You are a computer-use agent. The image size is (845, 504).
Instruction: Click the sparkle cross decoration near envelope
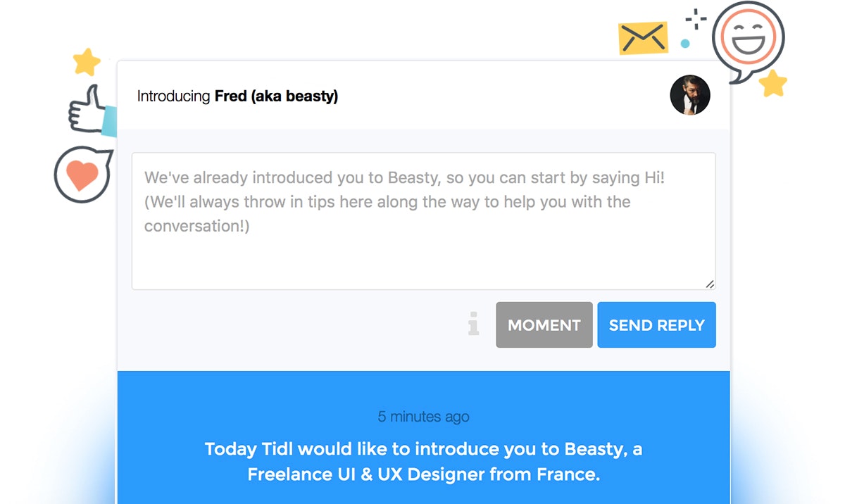[696, 20]
